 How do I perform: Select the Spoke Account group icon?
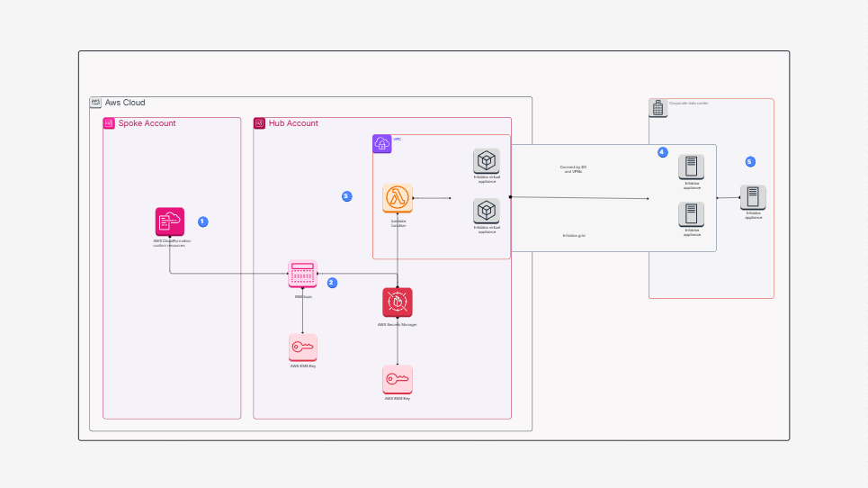pyautogui.click(x=109, y=123)
